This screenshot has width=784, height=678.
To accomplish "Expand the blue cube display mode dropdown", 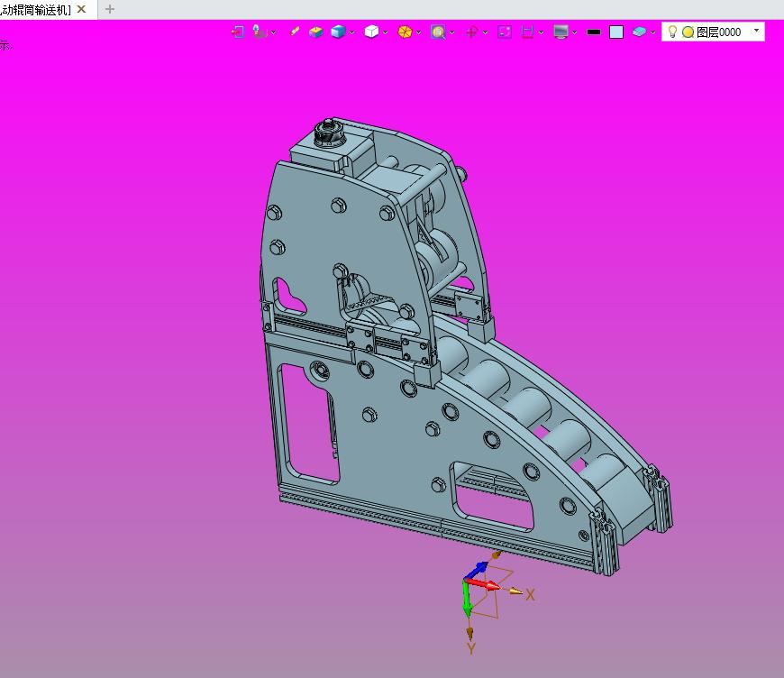I will coord(352,32).
